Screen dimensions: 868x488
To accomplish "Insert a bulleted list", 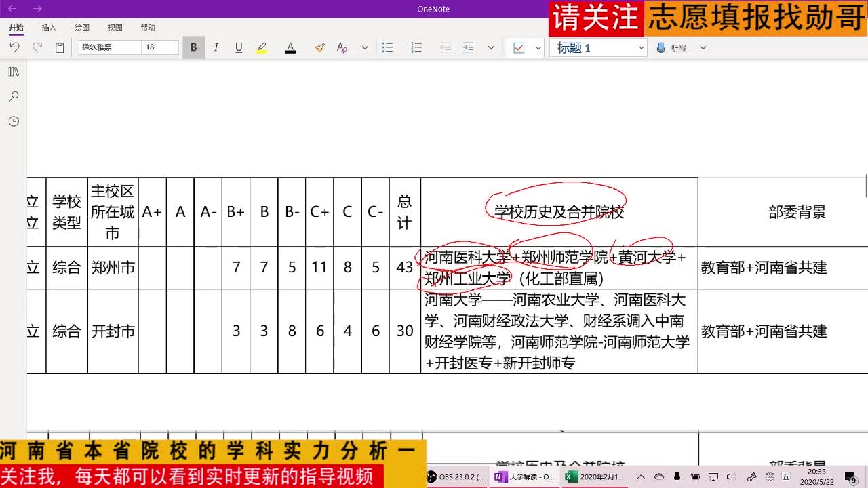I will click(387, 47).
